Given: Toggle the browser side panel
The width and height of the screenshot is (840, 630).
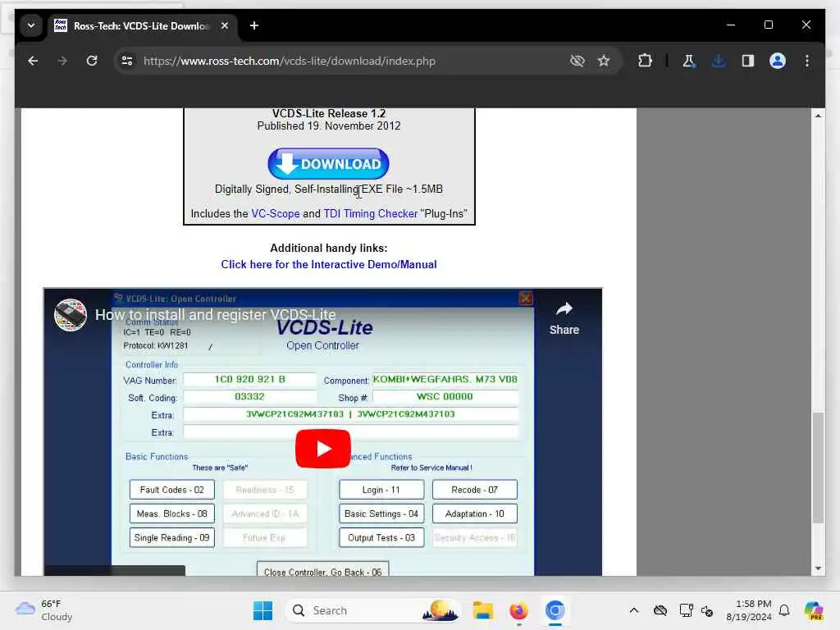Looking at the screenshot, I should (x=748, y=61).
